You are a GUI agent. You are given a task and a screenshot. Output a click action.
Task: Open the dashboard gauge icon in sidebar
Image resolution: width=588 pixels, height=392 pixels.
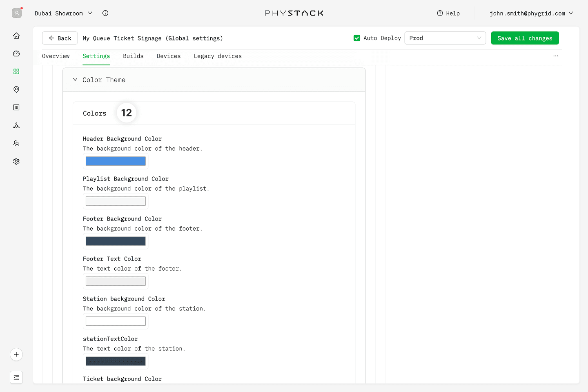(16, 53)
